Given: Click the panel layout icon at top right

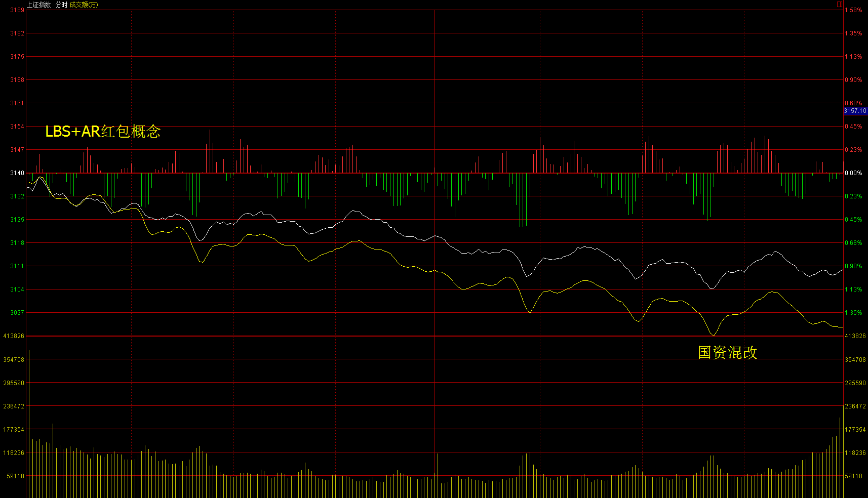Looking at the screenshot, I should [839, 4].
